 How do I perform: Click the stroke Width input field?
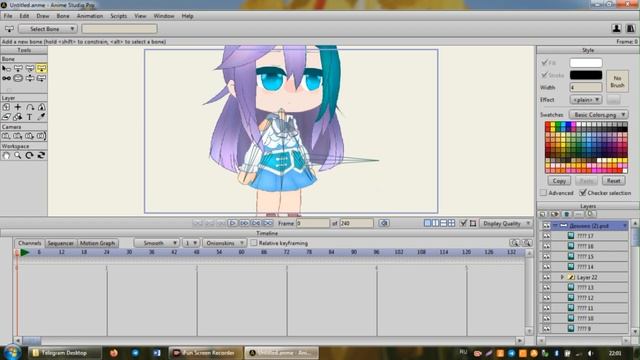click(x=586, y=87)
